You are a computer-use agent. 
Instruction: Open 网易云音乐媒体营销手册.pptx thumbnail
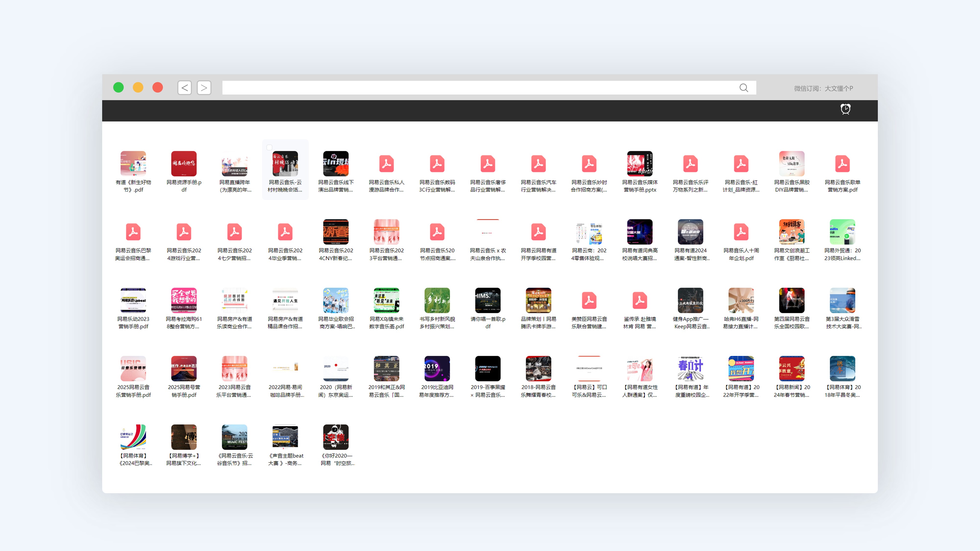[639, 164]
